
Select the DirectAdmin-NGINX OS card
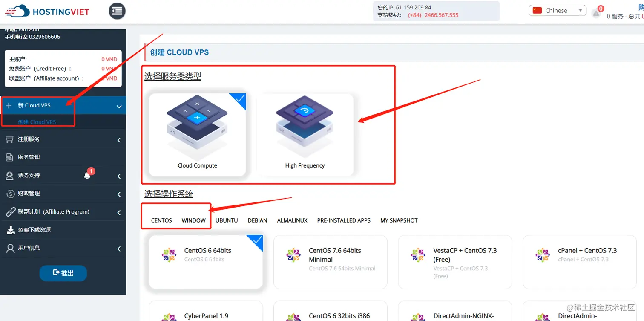(455, 311)
